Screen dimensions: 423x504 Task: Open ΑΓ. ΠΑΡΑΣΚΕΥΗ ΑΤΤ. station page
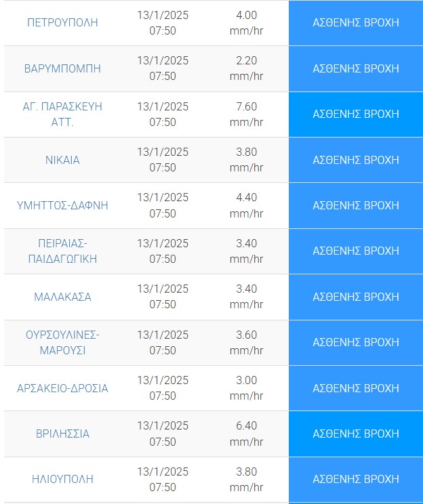(62, 114)
